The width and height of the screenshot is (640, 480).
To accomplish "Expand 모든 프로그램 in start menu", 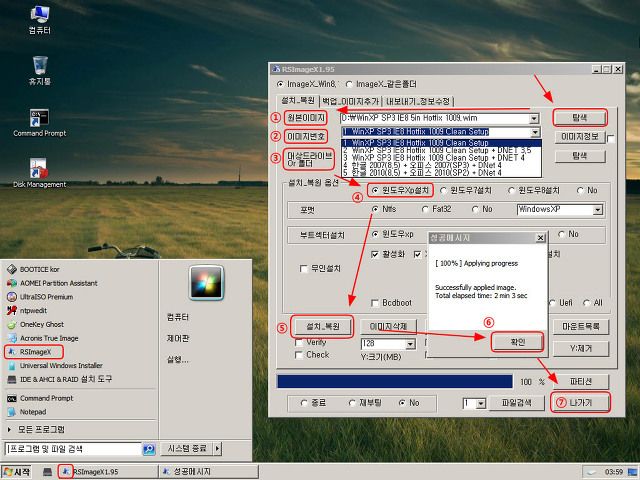I will click(x=36, y=429).
